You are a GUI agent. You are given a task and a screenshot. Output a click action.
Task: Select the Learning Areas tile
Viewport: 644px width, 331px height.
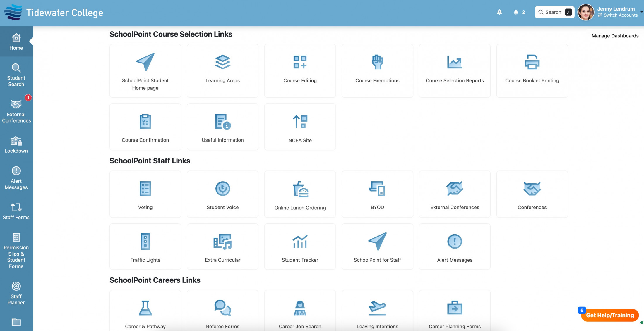222,70
